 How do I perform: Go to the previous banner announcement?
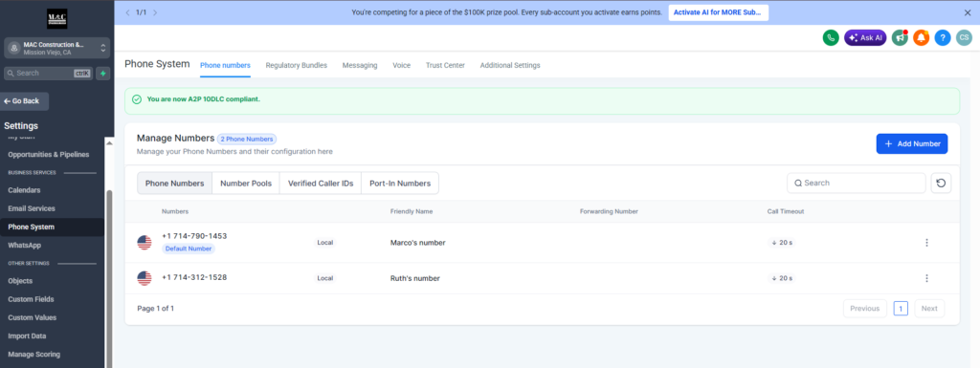[x=127, y=12]
